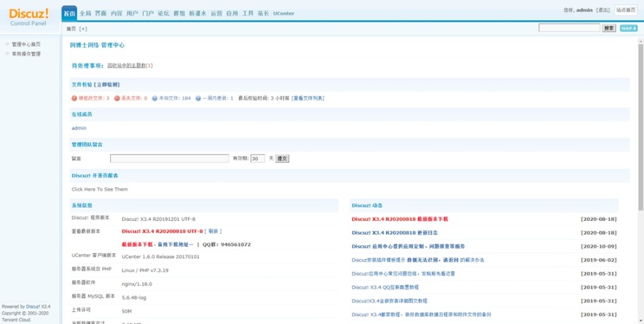This screenshot has width=644, height=324.
Task: Click the red Discuz! X3.4 R20200818 UTF-8 version
Action: (162, 231)
